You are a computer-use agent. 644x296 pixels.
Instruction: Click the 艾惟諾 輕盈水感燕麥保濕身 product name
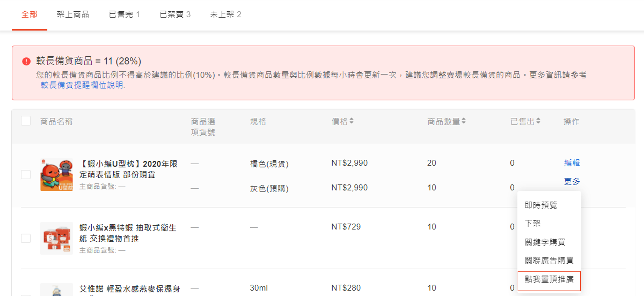[130, 289]
